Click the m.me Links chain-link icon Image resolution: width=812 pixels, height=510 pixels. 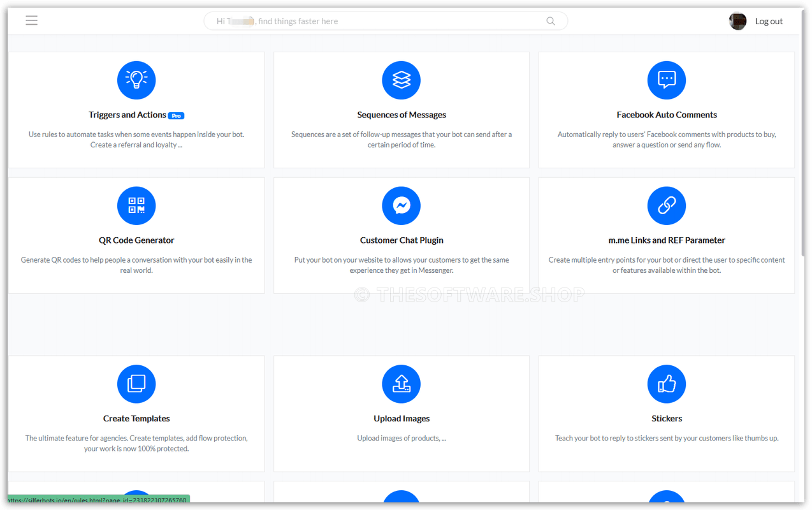click(666, 205)
